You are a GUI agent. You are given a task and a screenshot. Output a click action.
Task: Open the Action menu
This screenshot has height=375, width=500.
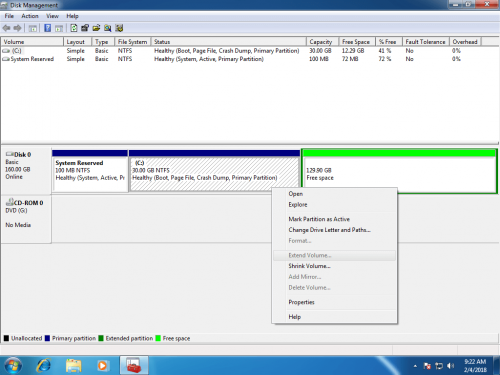(30, 16)
